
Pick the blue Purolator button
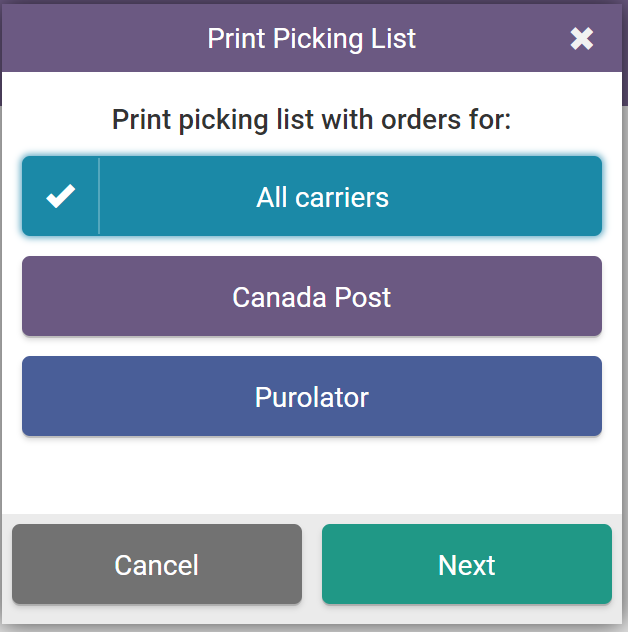tap(312, 397)
